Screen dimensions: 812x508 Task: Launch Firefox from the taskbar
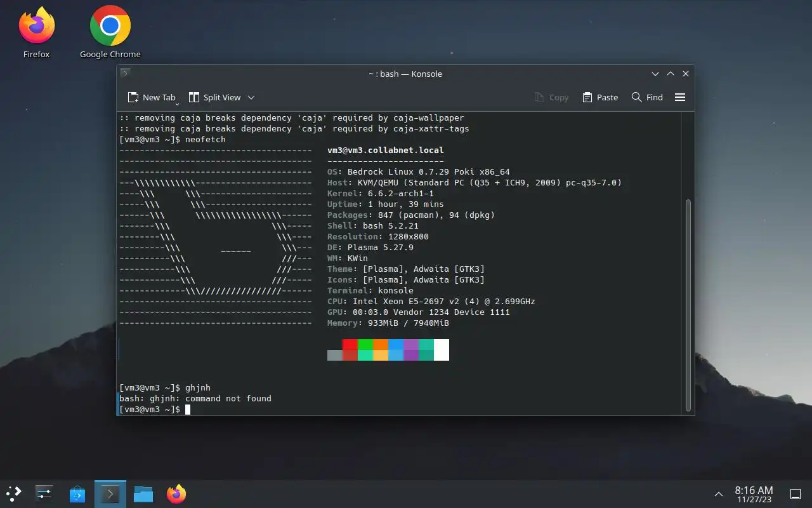click(x=176, y=493)
